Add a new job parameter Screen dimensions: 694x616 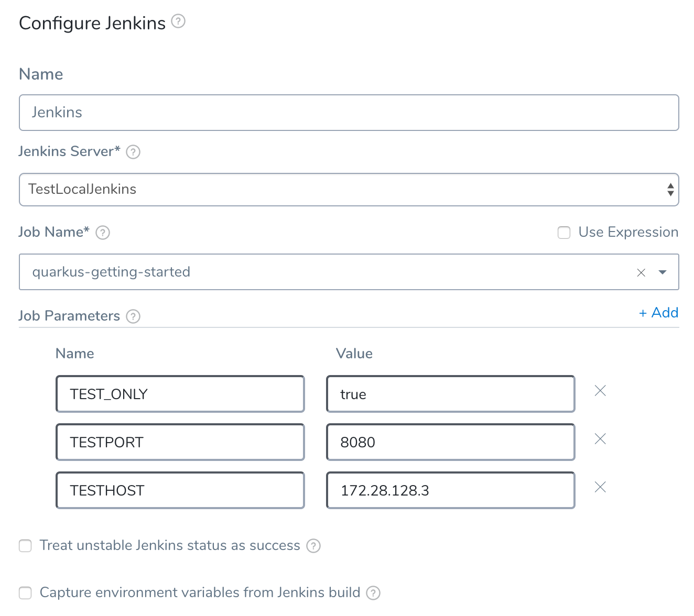pyautogui.click(x=658, y=313)
